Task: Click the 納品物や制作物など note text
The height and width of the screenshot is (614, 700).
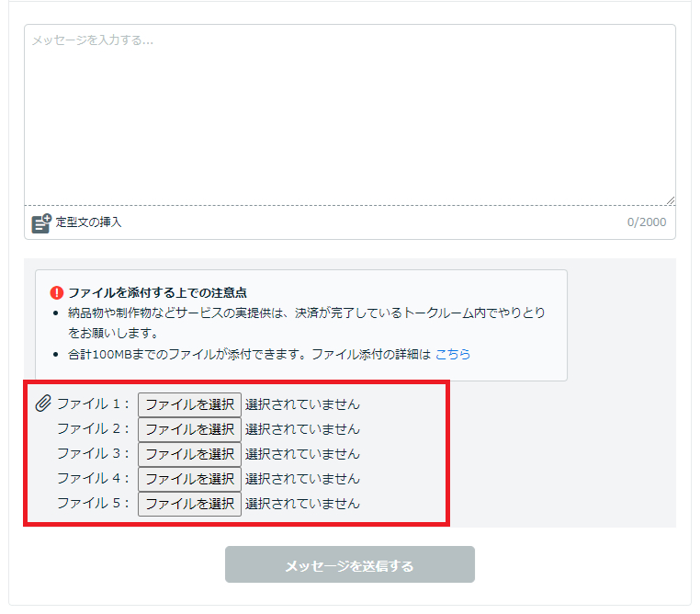Action: (307, 323)
